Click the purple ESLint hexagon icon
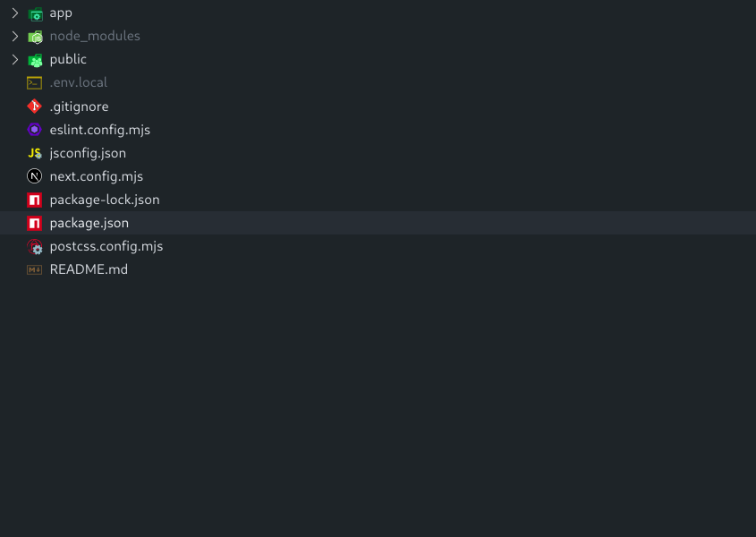Screen dimensions: 756x537 (x=34, y=129)
